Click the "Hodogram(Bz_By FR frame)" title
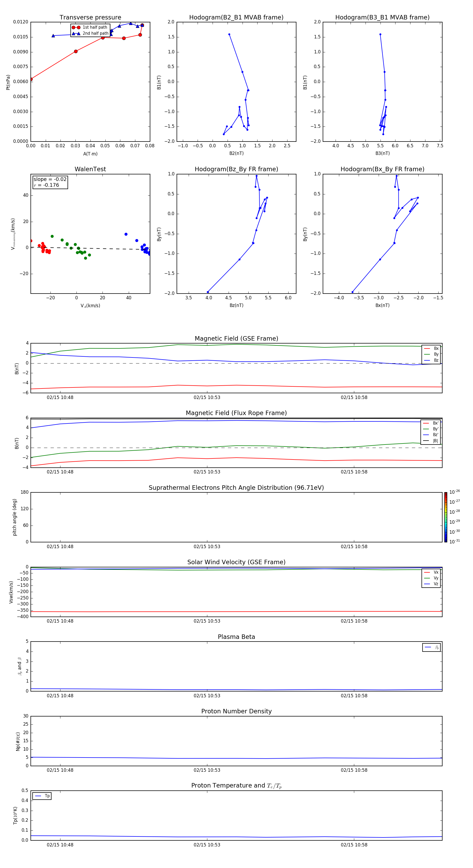The image size is (473, 868). 236,169
